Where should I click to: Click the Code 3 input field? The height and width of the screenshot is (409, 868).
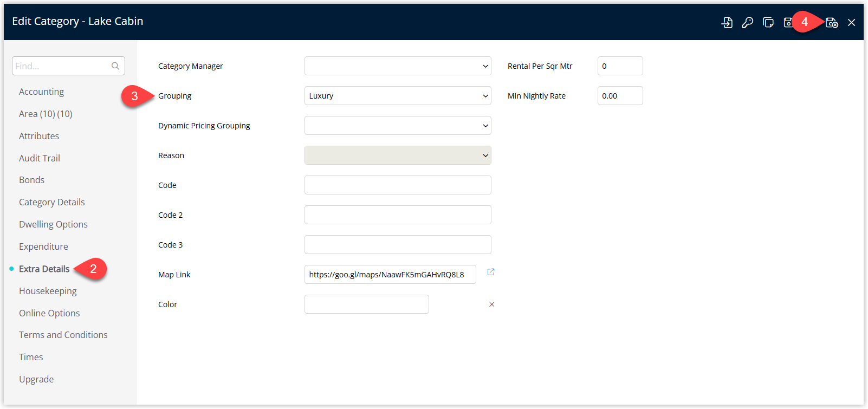pos(398,245)
